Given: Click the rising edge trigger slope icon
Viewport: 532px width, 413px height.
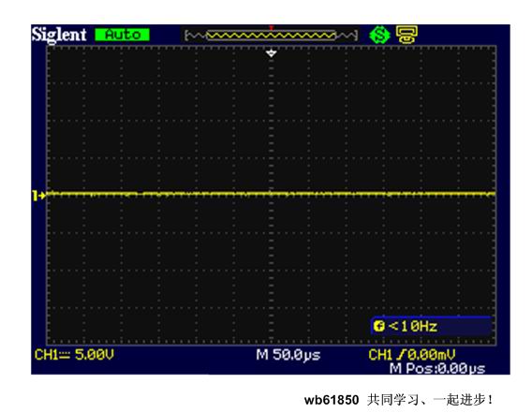Looking at the screenshot, I should pos(402,355).
